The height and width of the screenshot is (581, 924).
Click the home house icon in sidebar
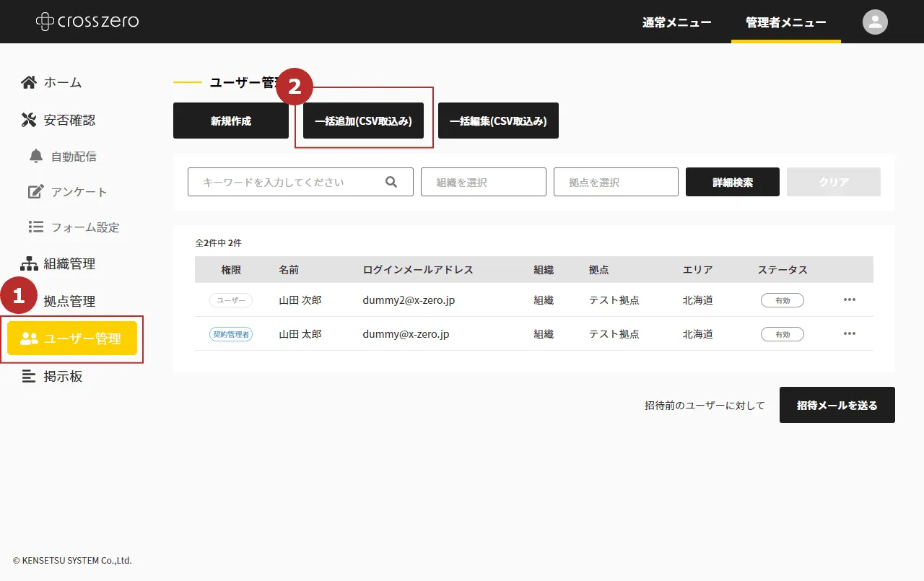click(x=29, y=82)
